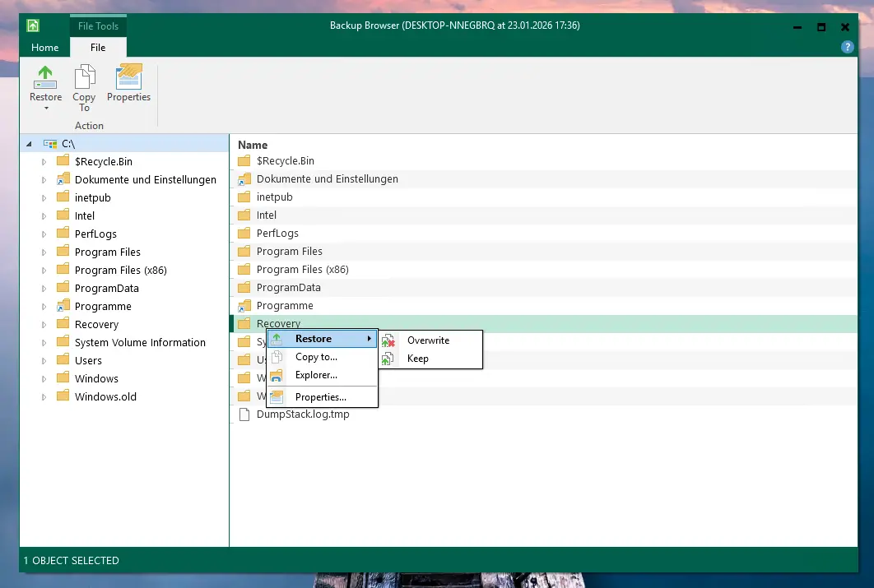The width and height of the screenshot is (874, 588).
Task: Collapse the C:\ drive tree node
Action: click(x=30, y=144)
